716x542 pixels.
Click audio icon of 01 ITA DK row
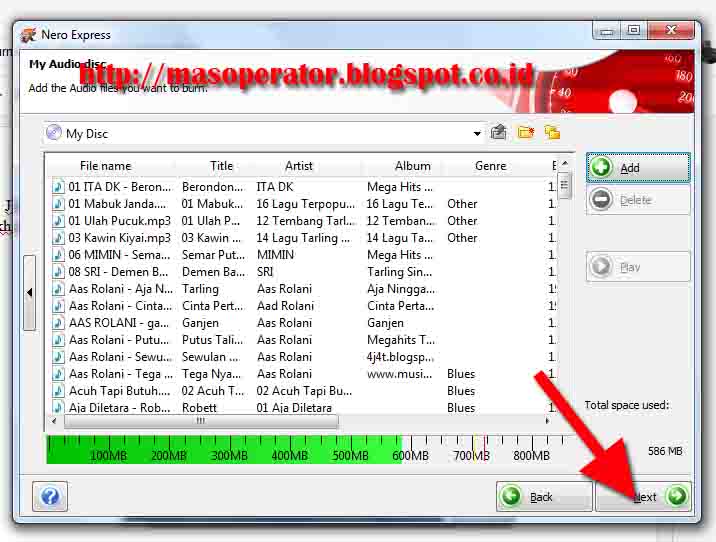[58, 187]
